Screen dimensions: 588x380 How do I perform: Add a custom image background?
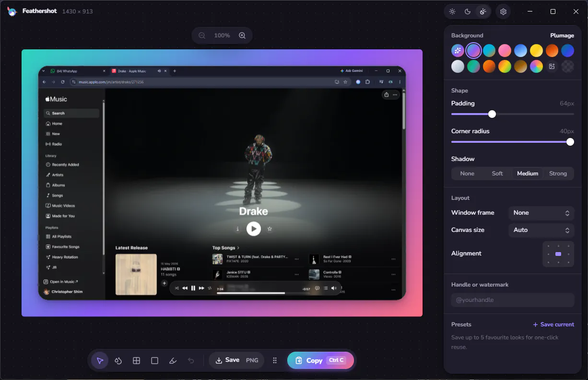552,67
